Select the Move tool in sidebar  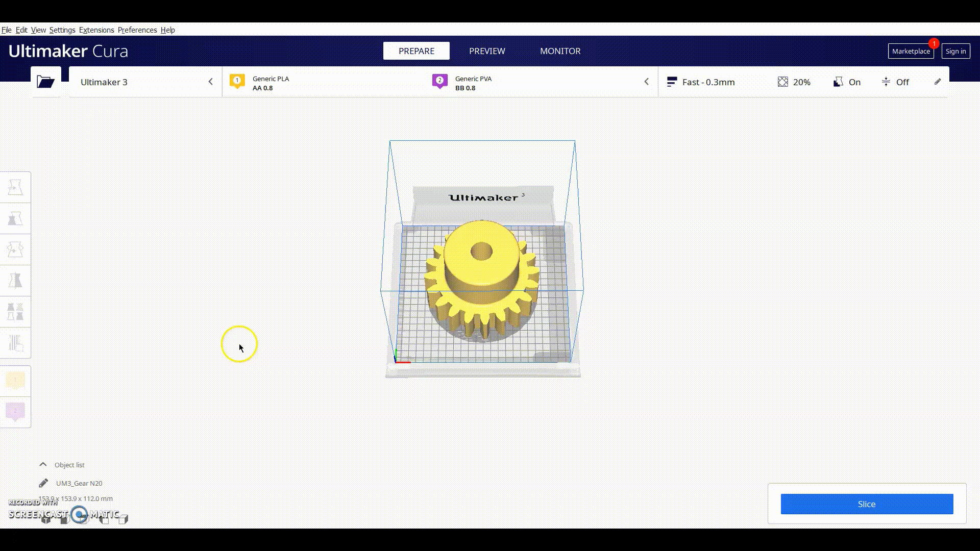[15, 187]
